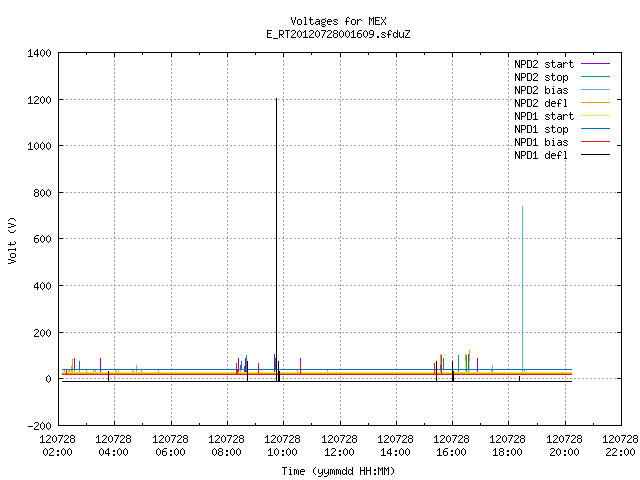Image resolution: width=640 pixels, height=480 pixels.
Task: Click the 04:00 x-axis tick label
Action: (x=113, y=453)
